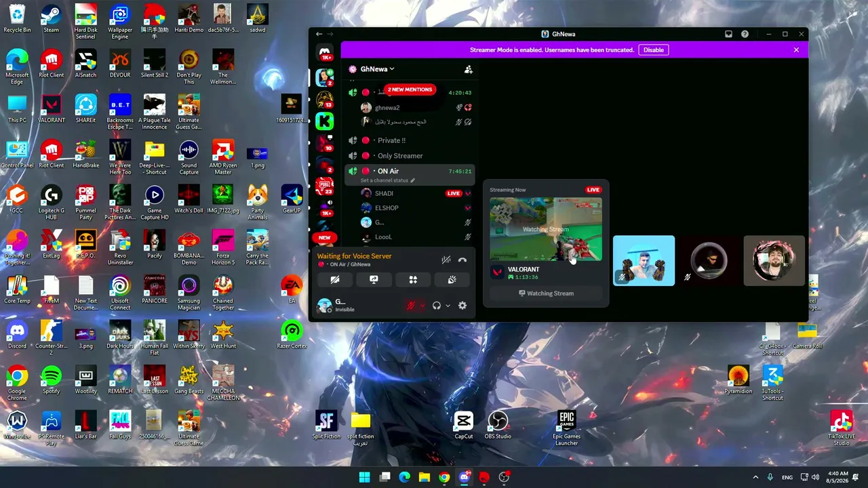Select the CapCut desktop shortcut
The height and width of the screenshot is (488, 868).
click(x=464, y=426)
